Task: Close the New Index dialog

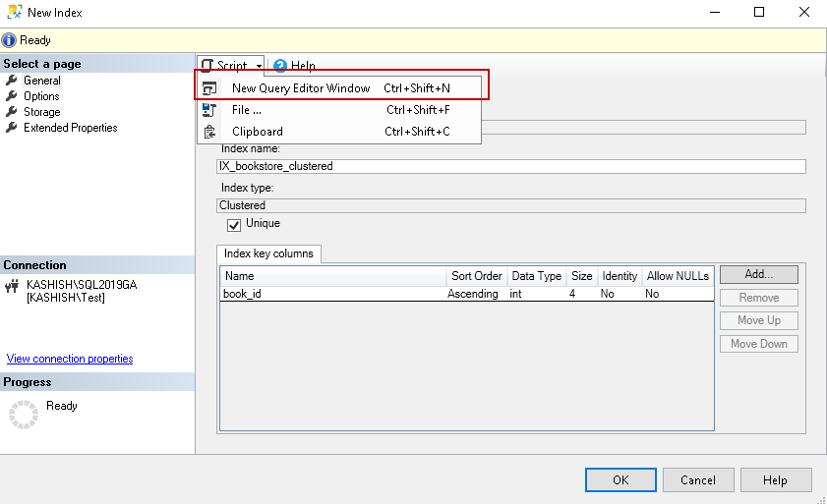Action: [x=803, y=12]
